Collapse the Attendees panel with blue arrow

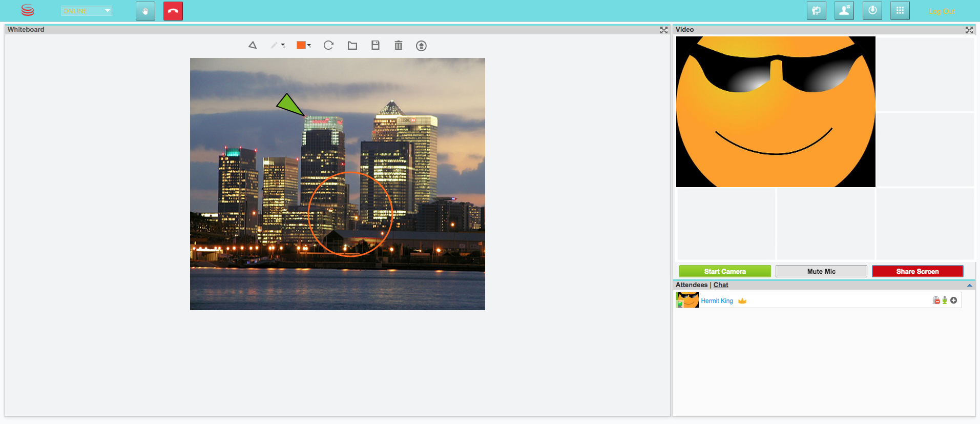point(969,285)
